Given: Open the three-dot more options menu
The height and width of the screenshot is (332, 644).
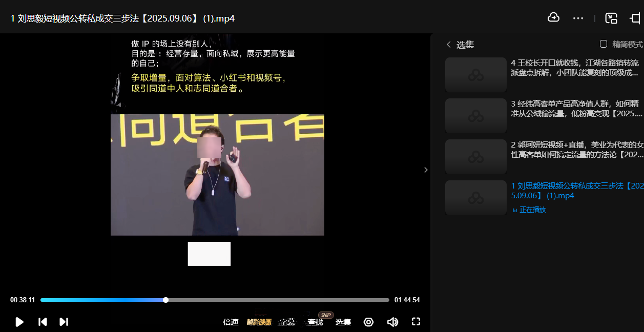Looking at the screenshot, I should coord(578,17).
